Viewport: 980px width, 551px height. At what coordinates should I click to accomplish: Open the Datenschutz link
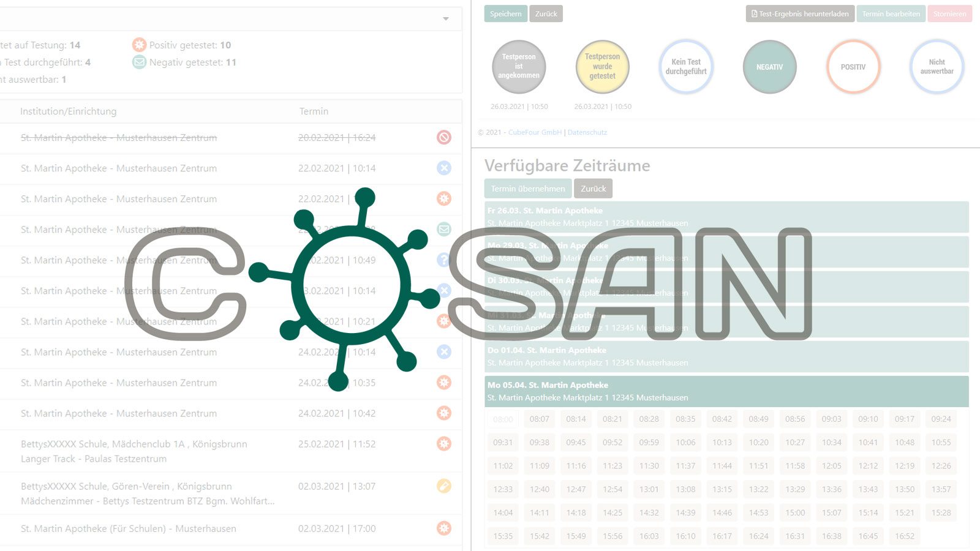click(587, 132)
